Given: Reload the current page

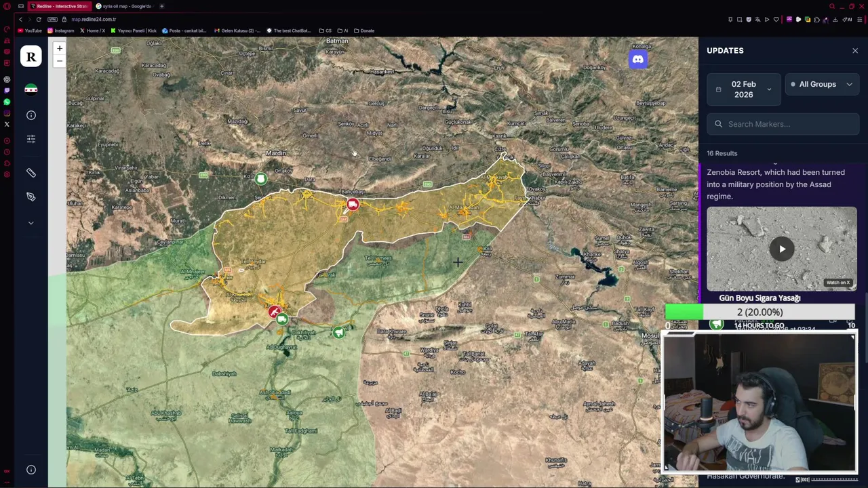Looking at the screenshot, I should tap(39, 19).
